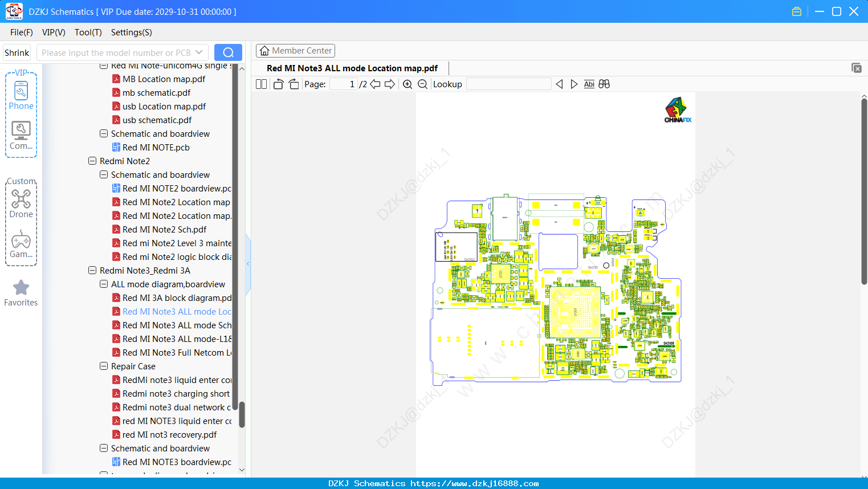Open MB Location map.pdf
This screenshot has height=489, width=868.
(x=159, y=79)
